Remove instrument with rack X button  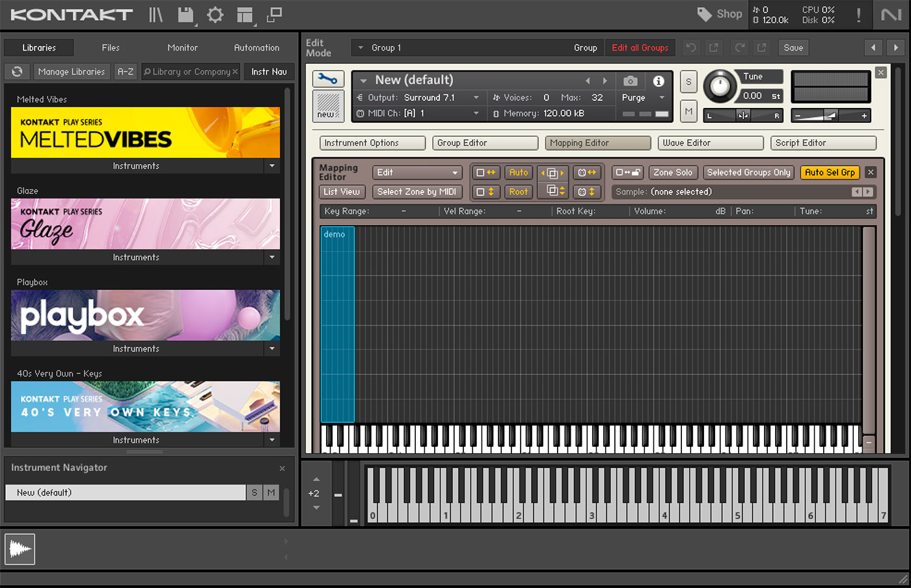click(x=880, y=73)
